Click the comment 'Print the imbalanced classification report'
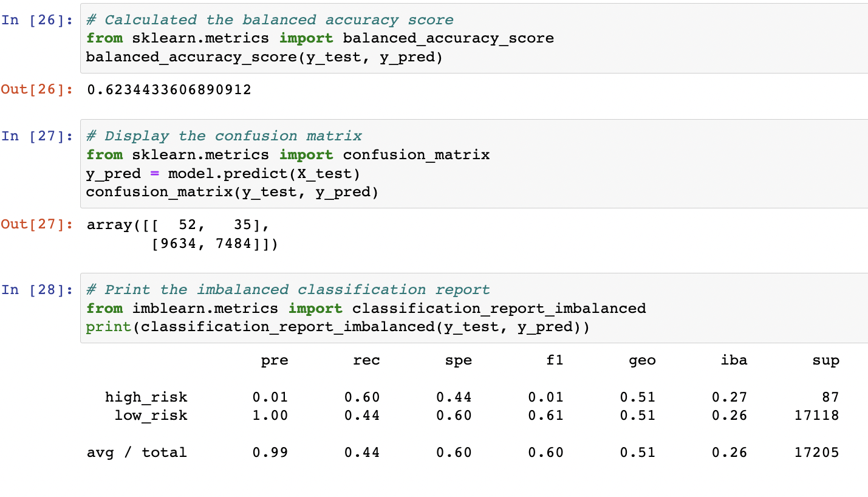This screenshot has height=497, width=868. 289,290
